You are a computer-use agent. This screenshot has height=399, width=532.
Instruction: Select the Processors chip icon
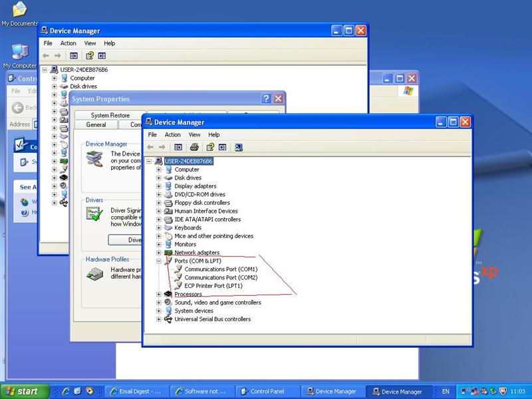168,294
